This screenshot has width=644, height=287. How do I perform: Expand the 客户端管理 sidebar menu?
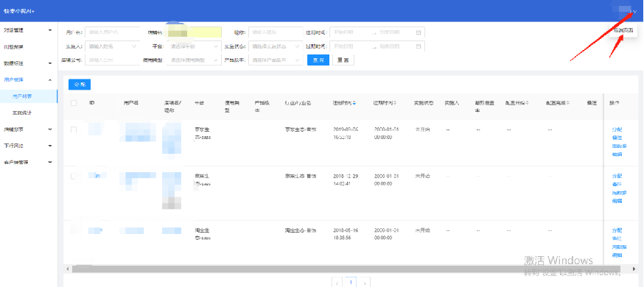[x=28, y=163]
